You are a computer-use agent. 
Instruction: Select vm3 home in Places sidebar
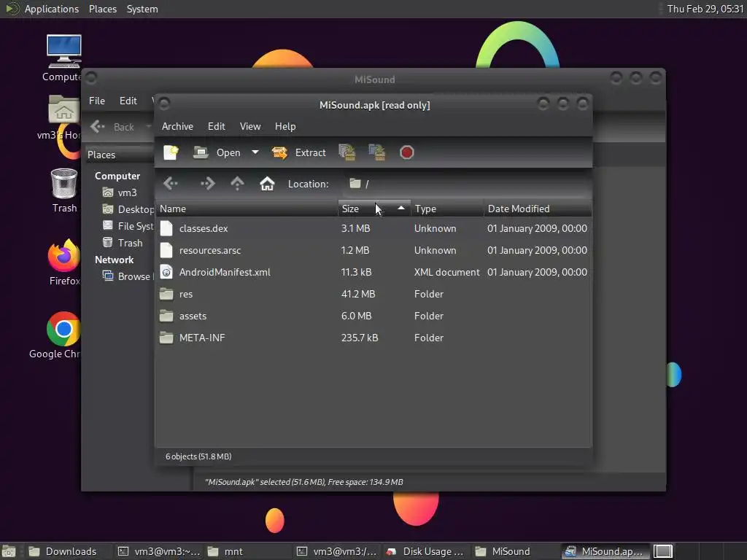[x=120, y=192]
